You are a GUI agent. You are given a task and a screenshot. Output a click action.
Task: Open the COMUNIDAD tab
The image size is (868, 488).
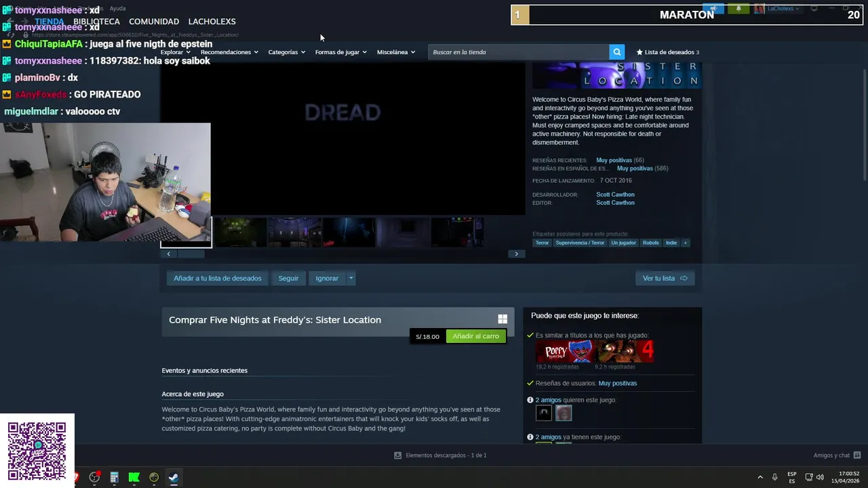[154, 22]
